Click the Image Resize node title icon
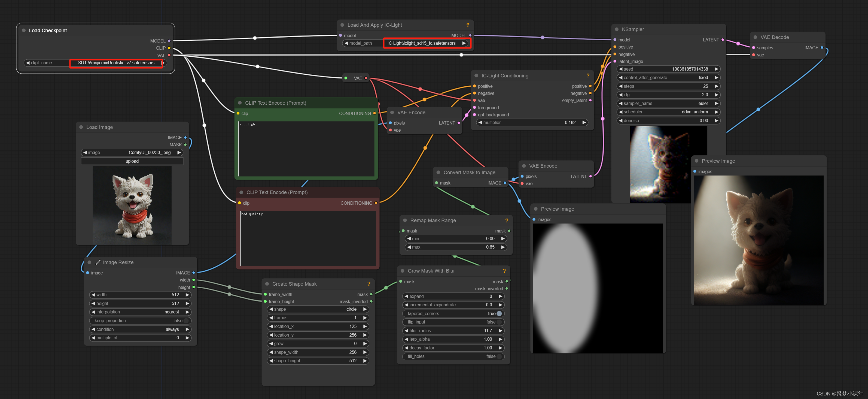 [x=98, y=262]
